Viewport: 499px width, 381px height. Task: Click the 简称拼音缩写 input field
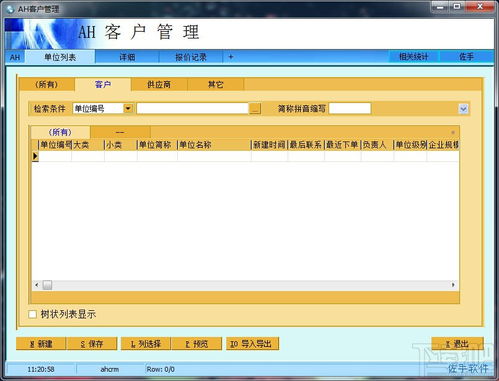[350, 108]
